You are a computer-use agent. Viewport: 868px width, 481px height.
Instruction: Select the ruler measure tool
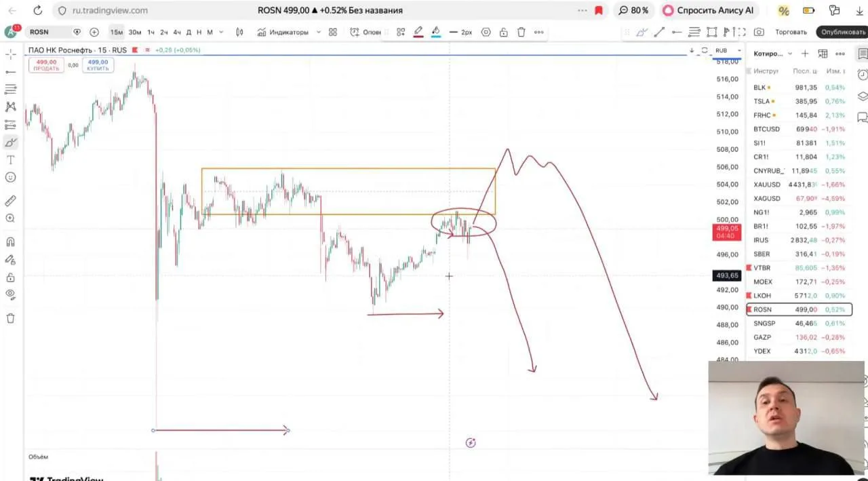click(10, 201)
